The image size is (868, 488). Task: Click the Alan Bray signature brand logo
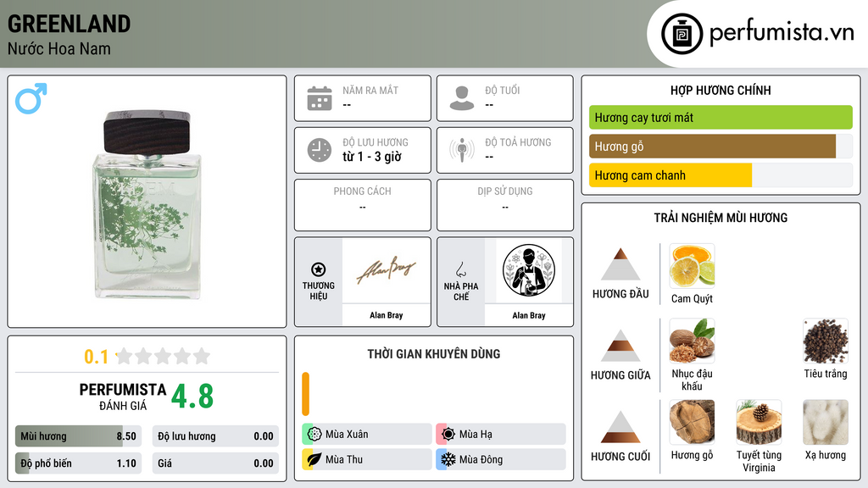pos(387,270)
